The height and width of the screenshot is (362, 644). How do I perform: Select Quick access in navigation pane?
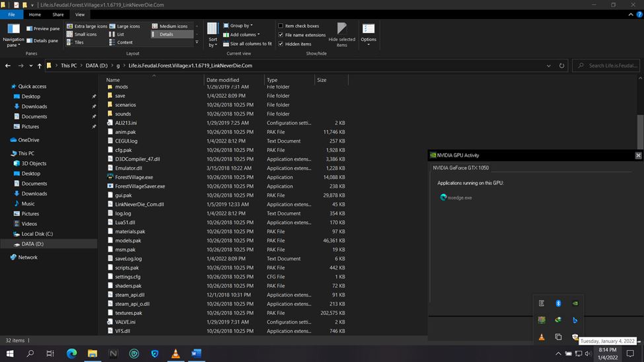coord(32,87)
